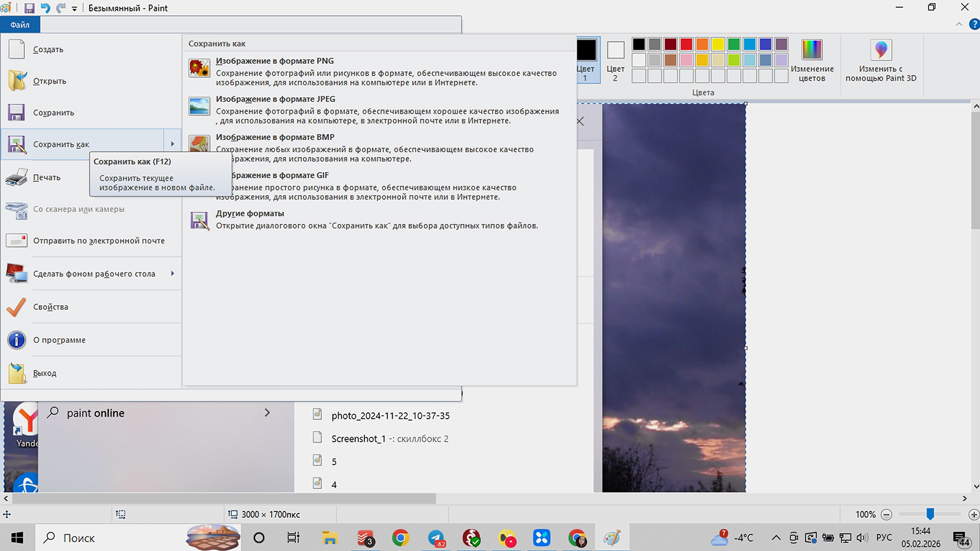Click the zoom-out minus button
Image resolution: width=980 pixels, height=551 pixels.
tap(886, 514)
